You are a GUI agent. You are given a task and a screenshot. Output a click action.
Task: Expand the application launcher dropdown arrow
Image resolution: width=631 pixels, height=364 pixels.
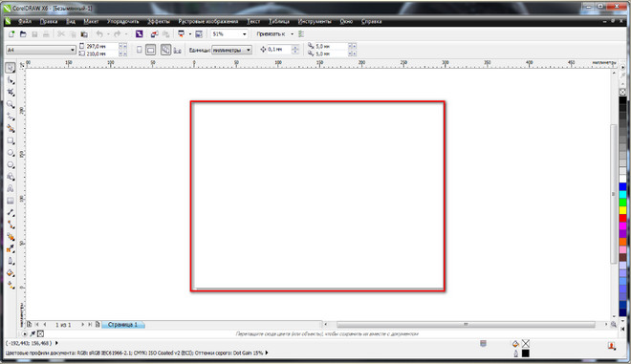point(190,34)
